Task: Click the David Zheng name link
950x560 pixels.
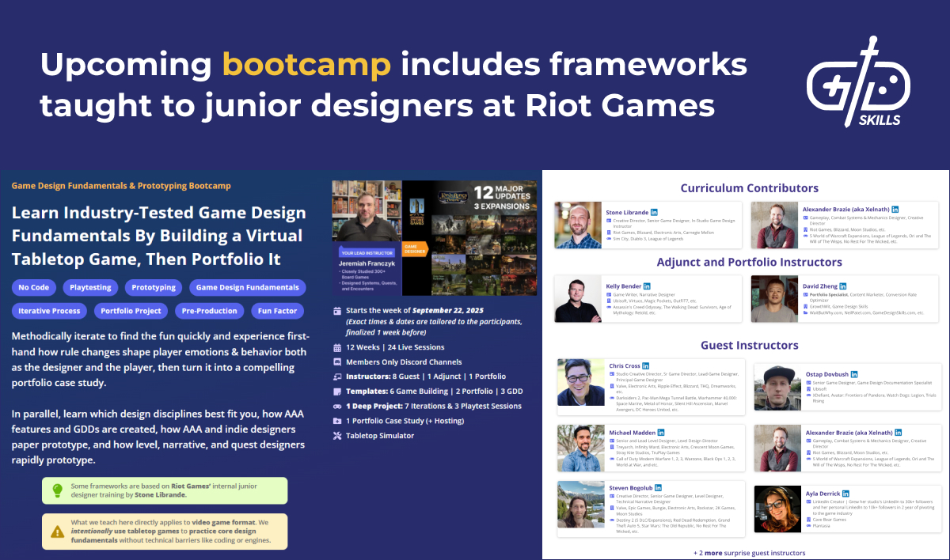Action: tap(819, 286)
